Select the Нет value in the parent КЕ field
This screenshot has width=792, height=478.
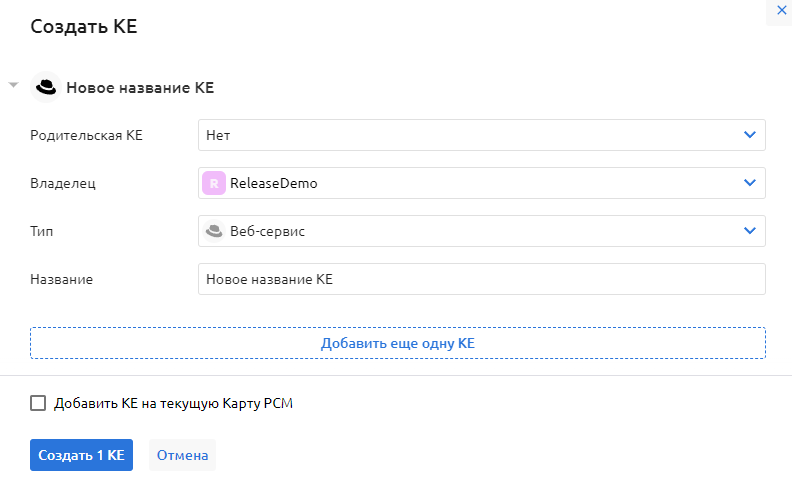click(219, 135)
